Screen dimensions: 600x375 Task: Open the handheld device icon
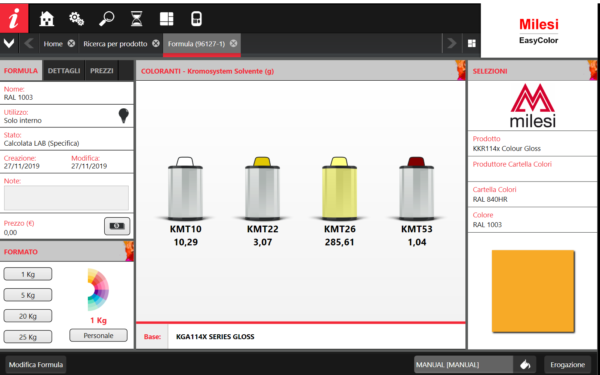click(196, 18)
